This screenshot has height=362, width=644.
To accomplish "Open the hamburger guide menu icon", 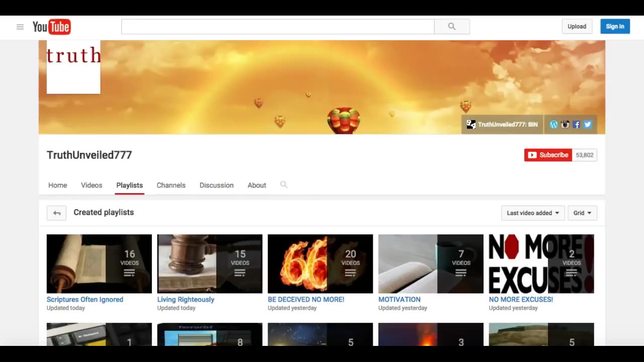I will point(20,27).
